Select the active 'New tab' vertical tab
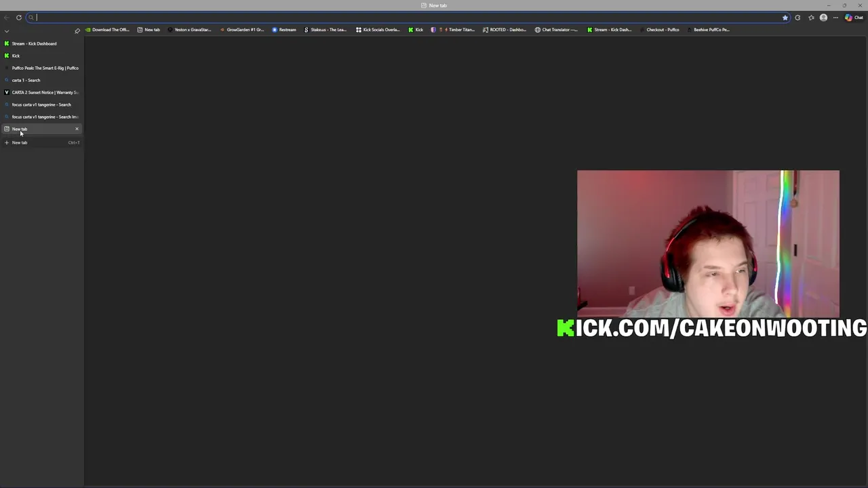The image size is (868, 488). (42, 129)
